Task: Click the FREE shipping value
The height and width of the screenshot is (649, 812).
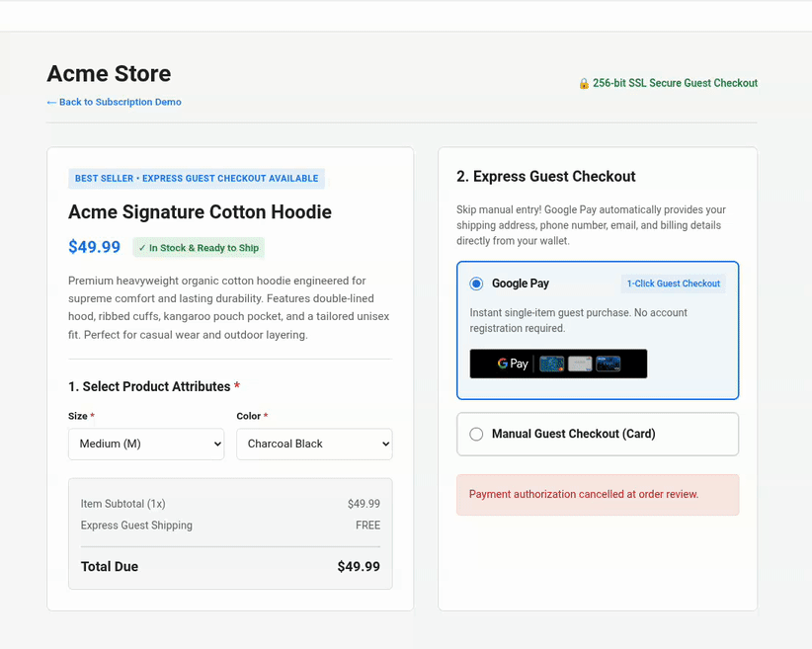Action: [x=367, y=526]
